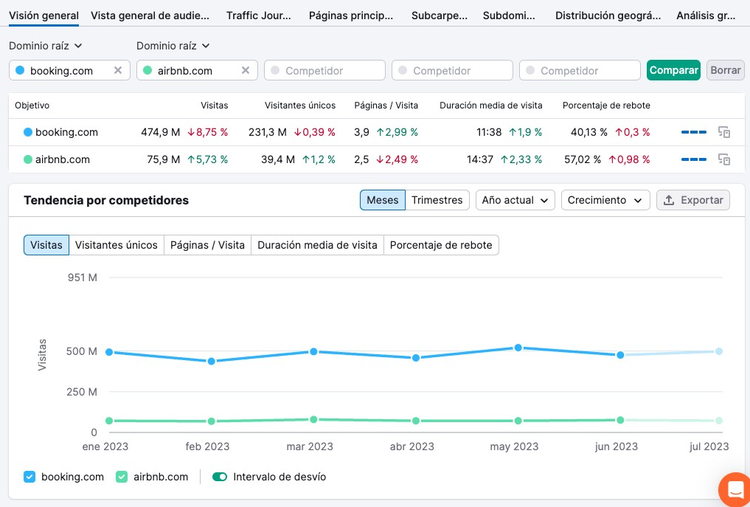The image size is (750, 507).
Task: Click booking.com data point for may 2023
Action: click(518, 348)
